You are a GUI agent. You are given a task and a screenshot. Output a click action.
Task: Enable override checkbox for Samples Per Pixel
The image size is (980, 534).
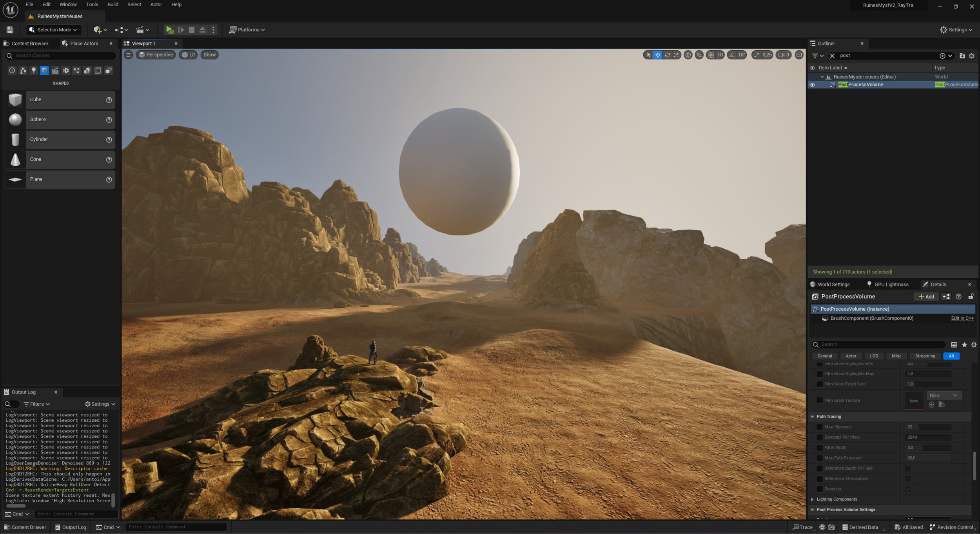point(819,437)
